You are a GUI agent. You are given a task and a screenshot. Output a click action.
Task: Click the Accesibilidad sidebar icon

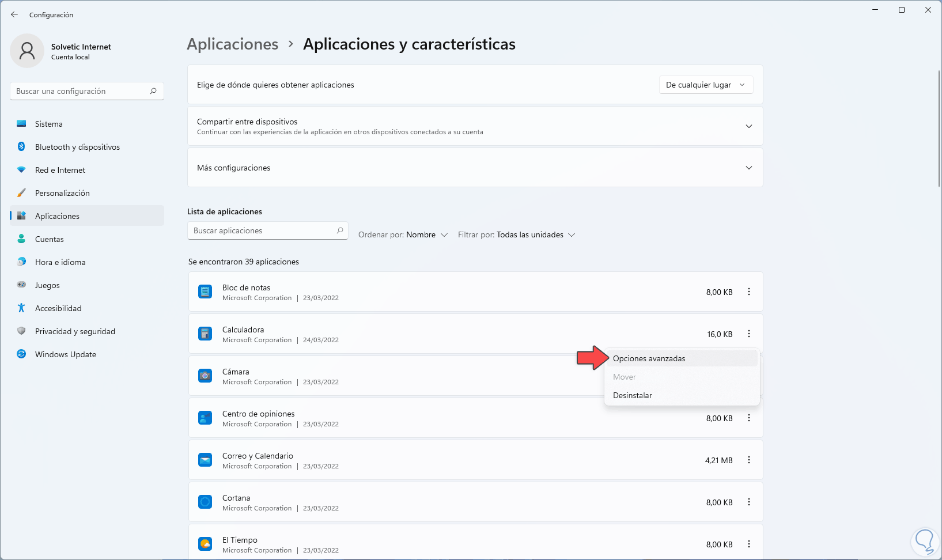pos(21,308)
